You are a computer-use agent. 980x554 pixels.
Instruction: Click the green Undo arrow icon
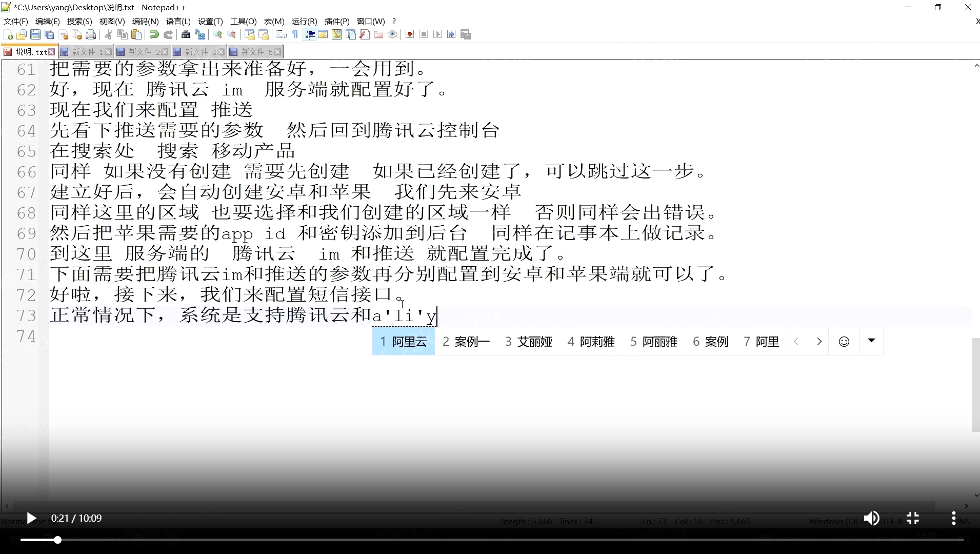(x=154, y=34)
